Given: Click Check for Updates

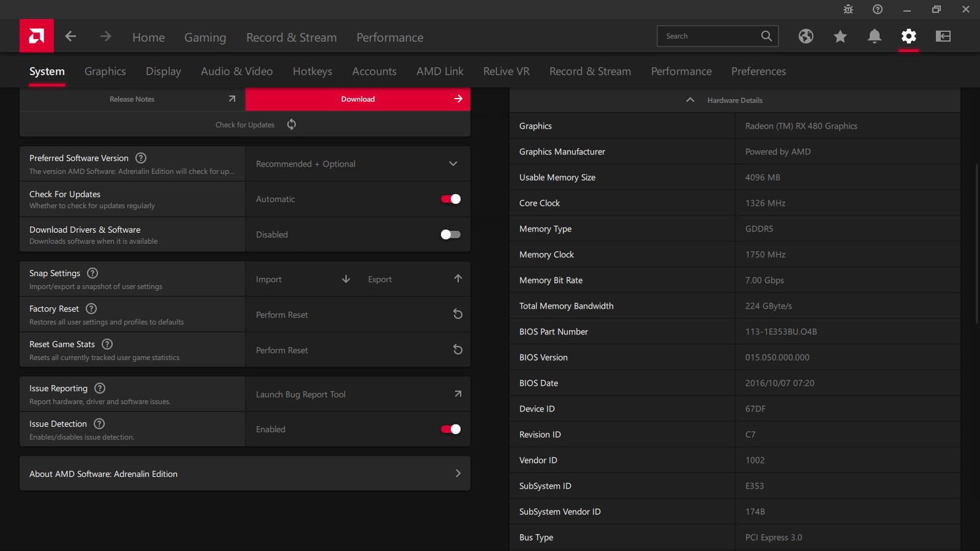Looking at the screenshot, I should 245,125.
